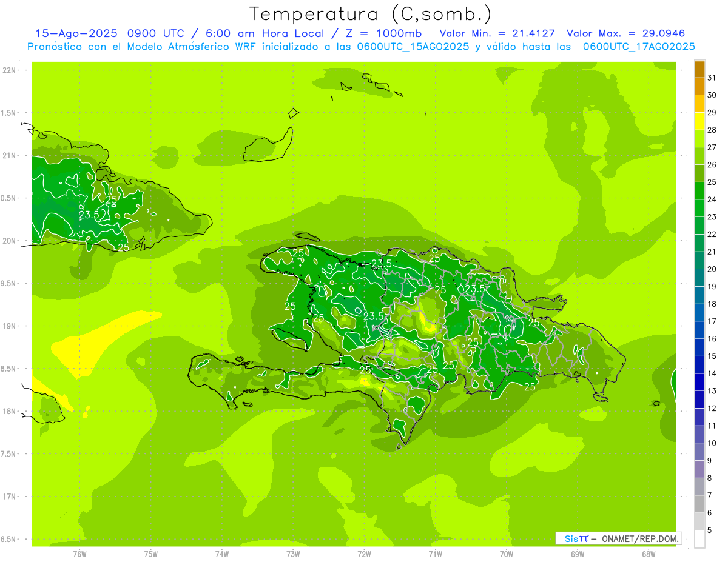Screen dimensions: 728x562
Task: Click the legend value '17'
Action: (712, 321)
